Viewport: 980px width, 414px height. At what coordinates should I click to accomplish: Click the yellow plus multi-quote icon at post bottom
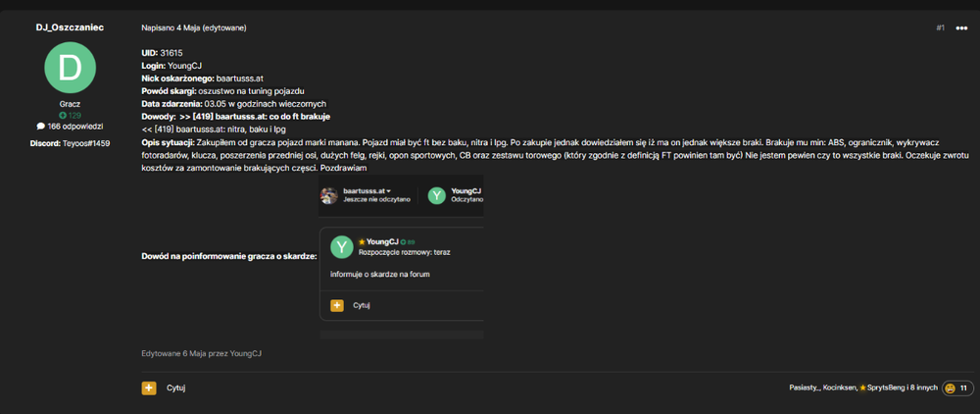149,388
